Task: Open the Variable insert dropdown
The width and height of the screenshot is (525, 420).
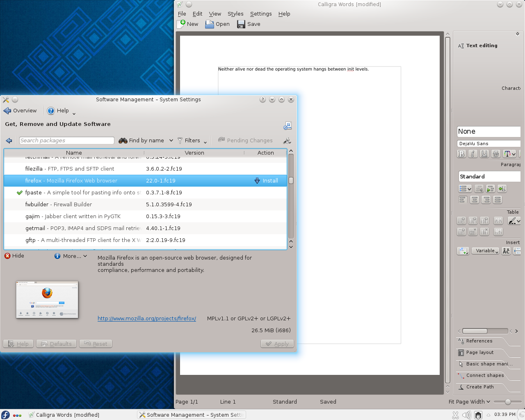Action: click(x=485, y=251)
